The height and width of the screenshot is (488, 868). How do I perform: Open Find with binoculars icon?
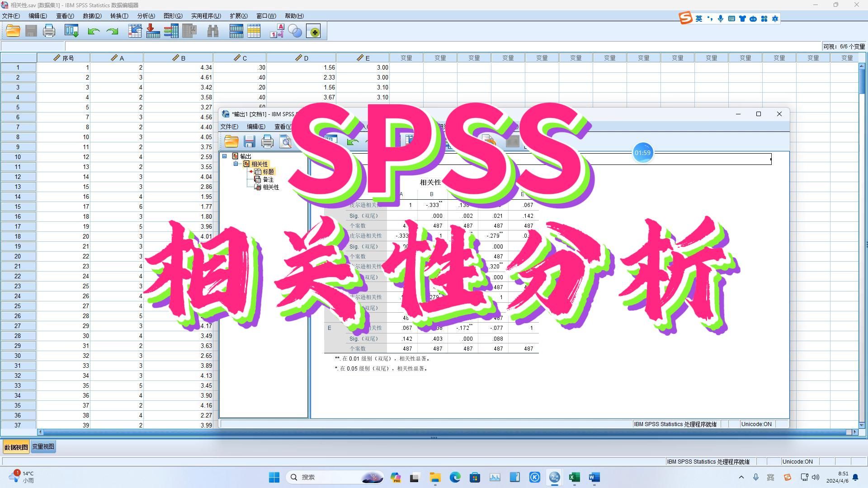212,31
